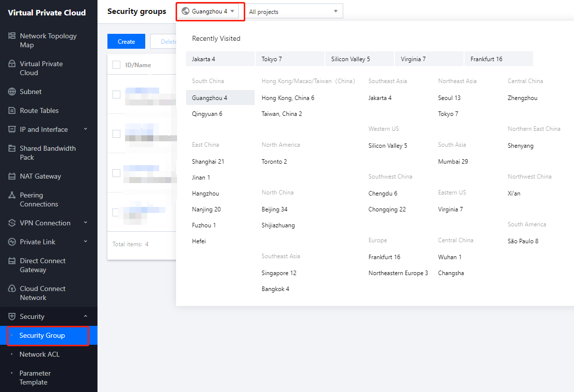
Task: Select the Mumbai 29 region
Action: click(x=453, y=161)
